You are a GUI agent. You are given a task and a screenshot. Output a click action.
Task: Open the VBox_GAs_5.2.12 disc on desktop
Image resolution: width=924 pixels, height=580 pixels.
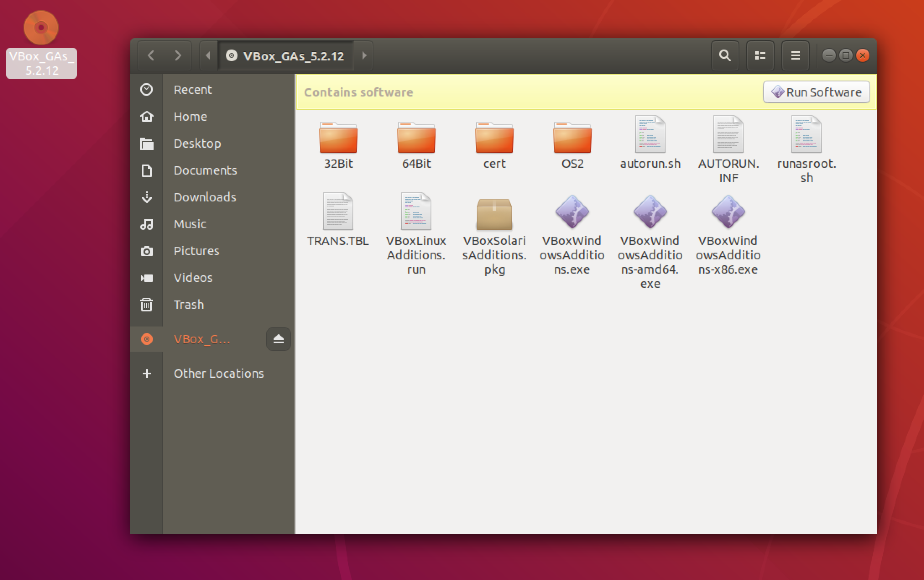click(41, 27)
